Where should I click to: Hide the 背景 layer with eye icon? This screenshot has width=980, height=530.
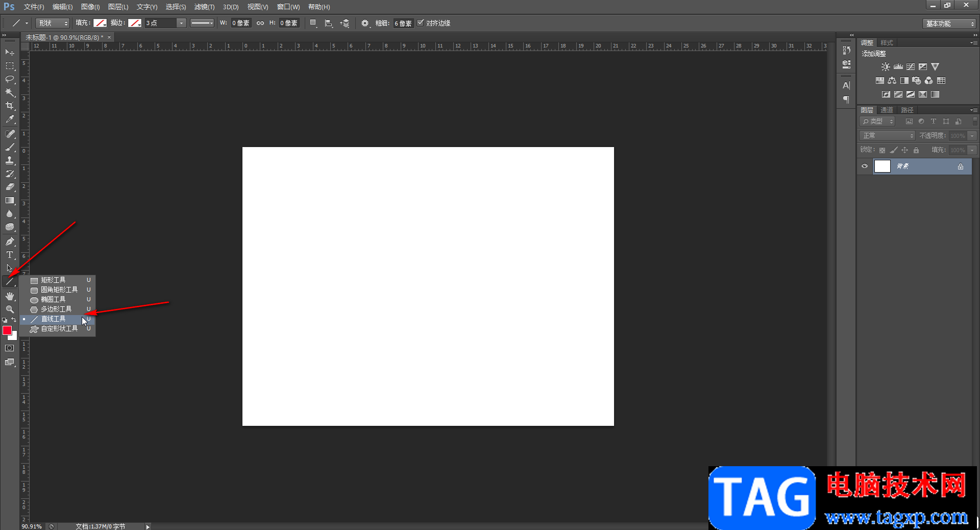click(x=865, y=166)
